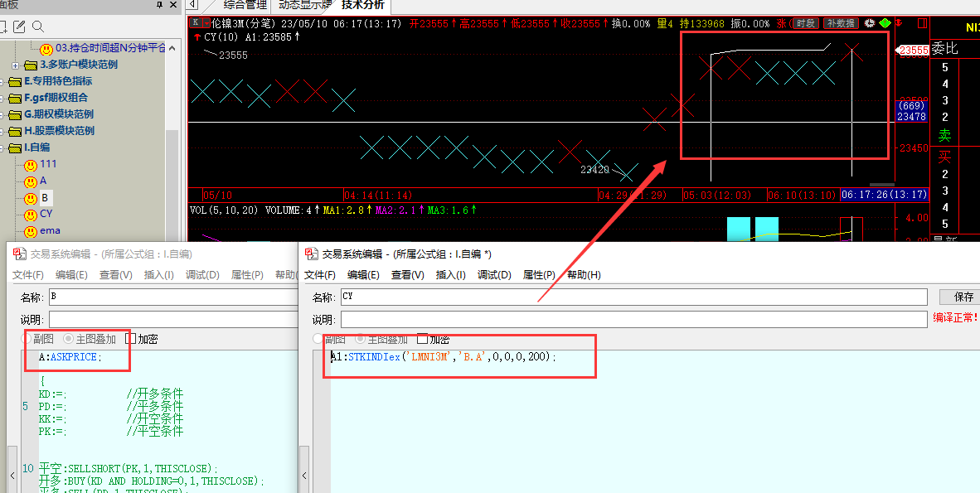Screen dimensions: 980x493
Task: Select 3.多账户模块范例 folder label
Action: [x=79, y=65]
